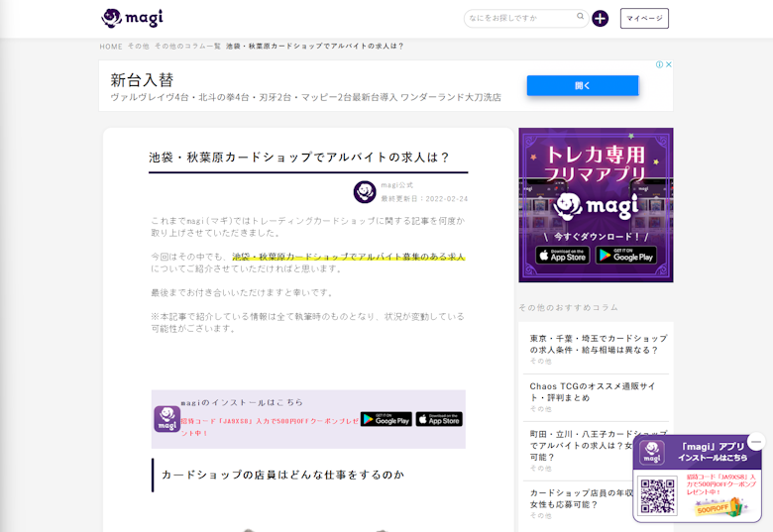Click the magi official author avatar
This screenshot has height=532, width=773.
click(x=365, y=191)
